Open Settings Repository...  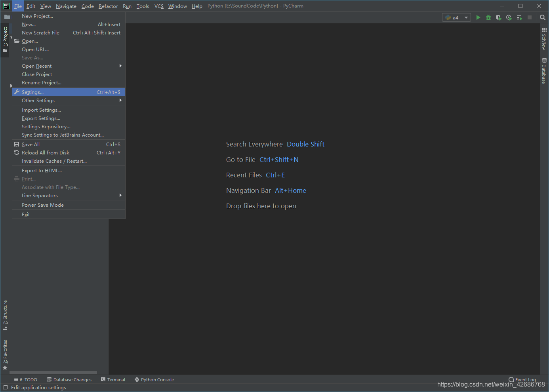(69, 127)
